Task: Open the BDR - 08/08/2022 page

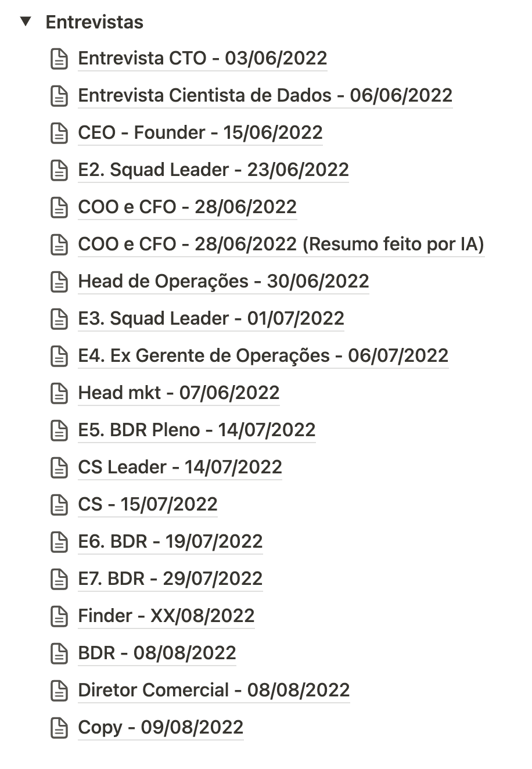Action: pyautogui.click(x=157, y=653)
